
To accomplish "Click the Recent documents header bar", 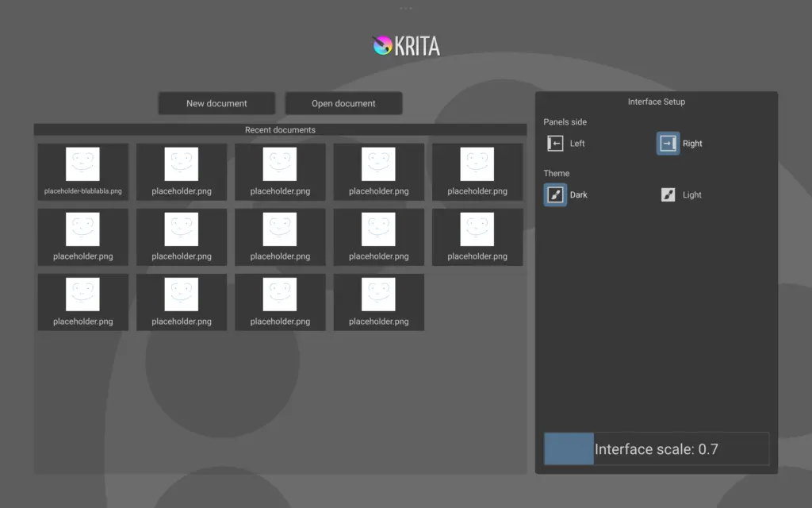I will coord(280,129).
